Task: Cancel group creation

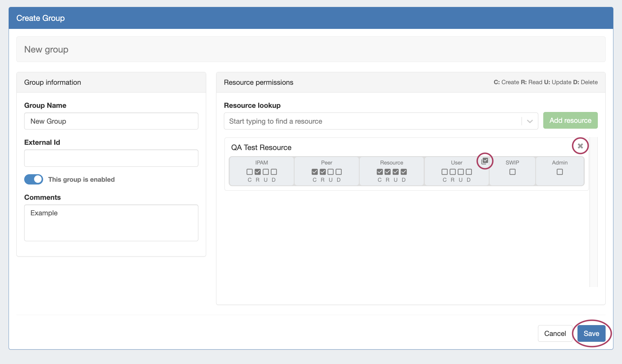Action: click(x=555, y=333)
